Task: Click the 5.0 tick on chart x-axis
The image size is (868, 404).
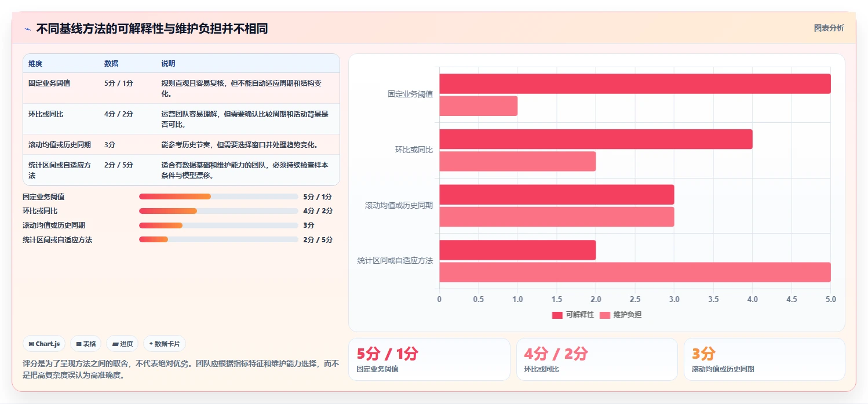Action: 831,299
